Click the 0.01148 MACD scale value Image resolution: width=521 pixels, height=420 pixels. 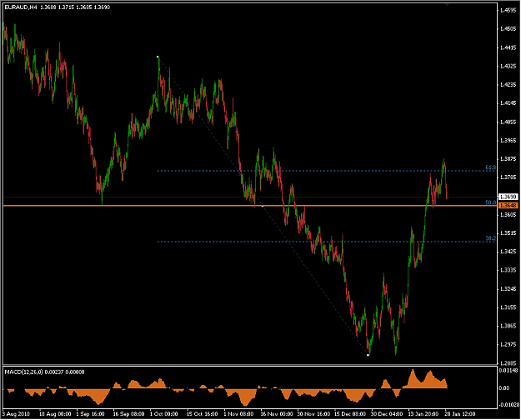509,371
